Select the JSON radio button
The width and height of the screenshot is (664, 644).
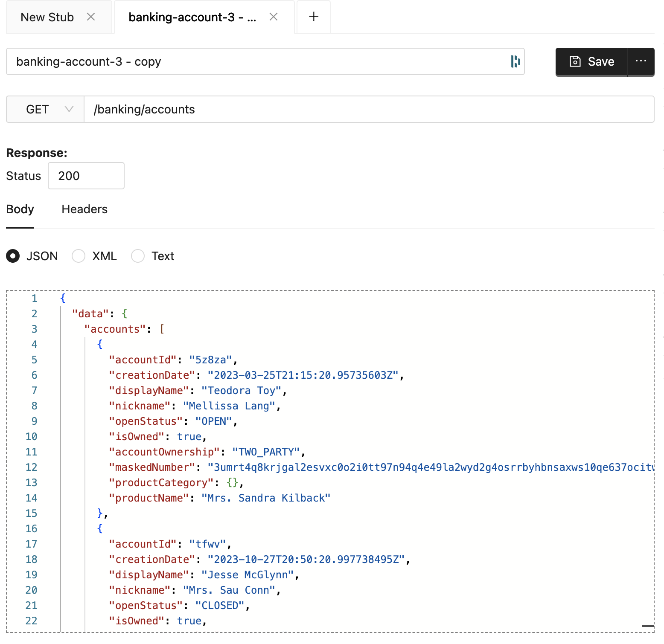pos(13,256)
